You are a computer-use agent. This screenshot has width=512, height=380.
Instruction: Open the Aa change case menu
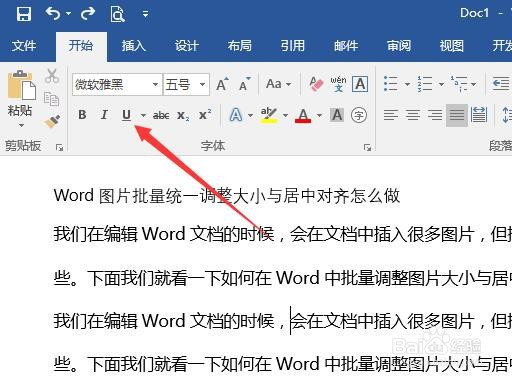pos(278,84)
